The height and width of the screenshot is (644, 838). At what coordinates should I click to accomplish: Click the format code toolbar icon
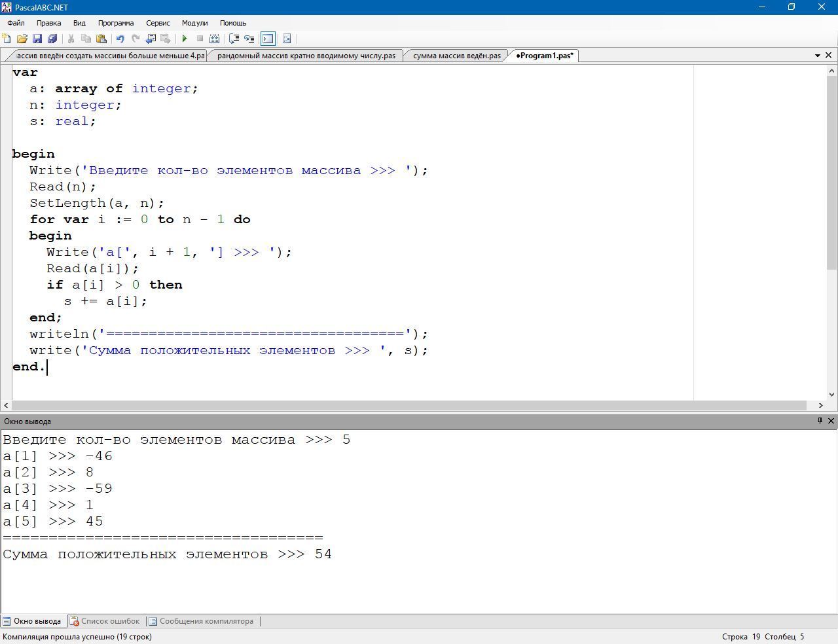click(287, 39)
